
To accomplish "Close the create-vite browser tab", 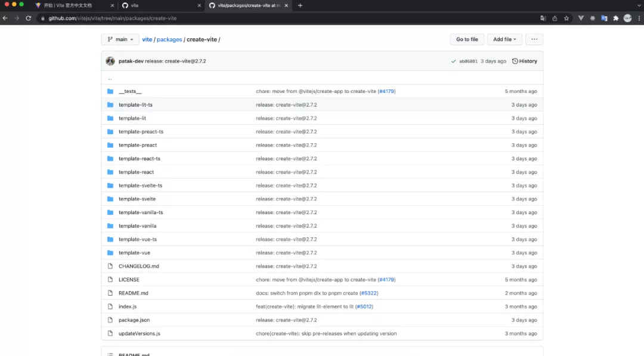I will click(x=286, y=5).
